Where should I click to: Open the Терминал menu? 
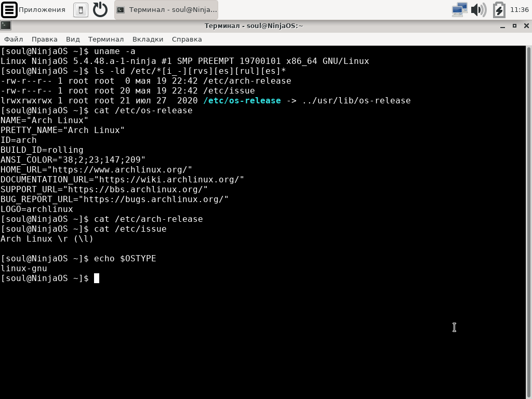pos(106,39)
